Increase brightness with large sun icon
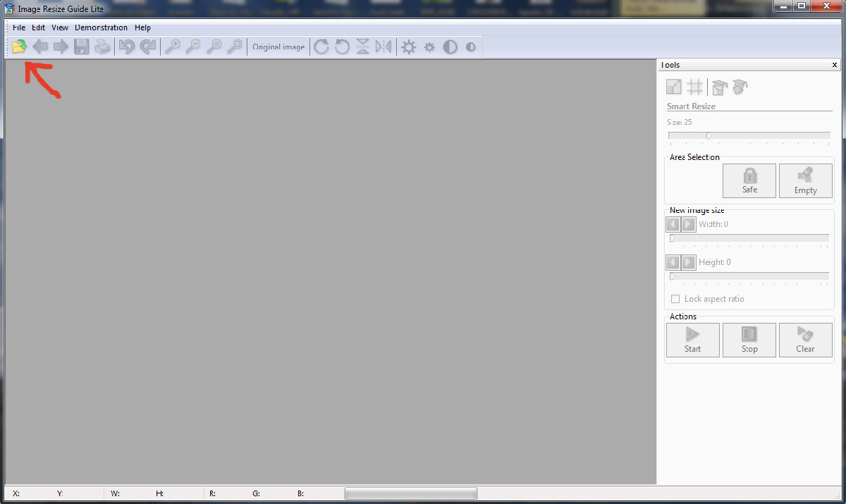The image size is (846, 504). (409, 47)
